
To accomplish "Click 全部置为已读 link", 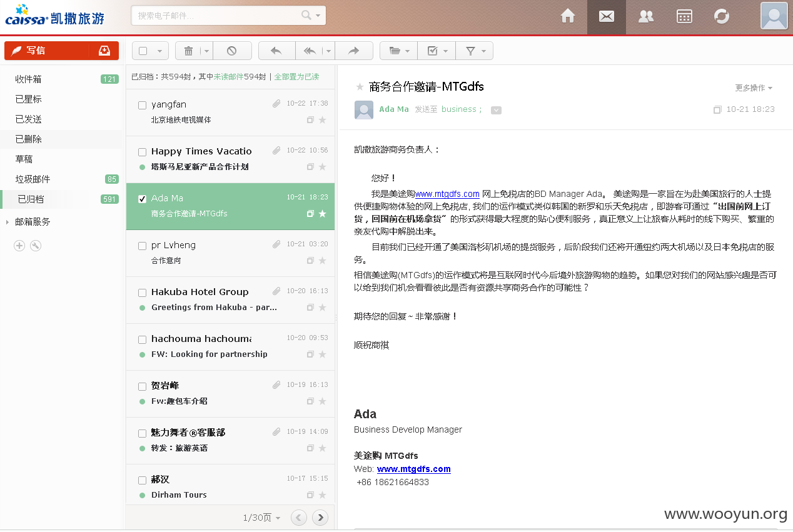I will coord(296,77).
